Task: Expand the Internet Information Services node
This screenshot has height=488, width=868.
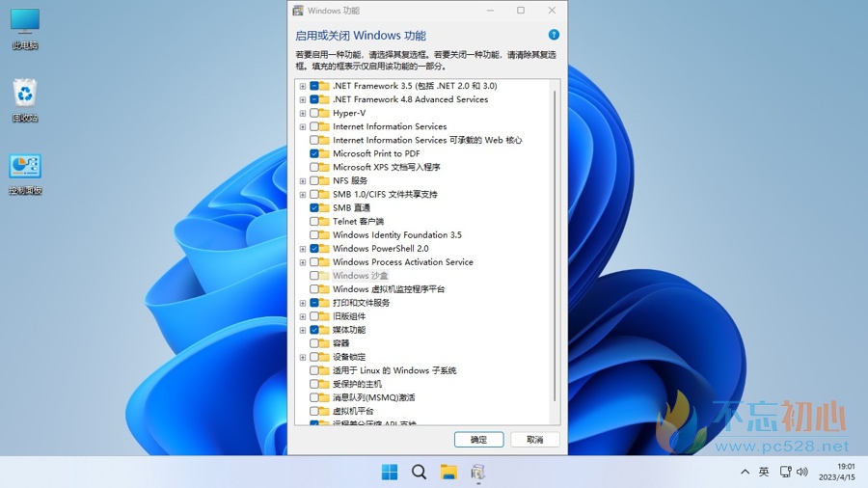Action: pyautogui.click(x=303, y=126)
